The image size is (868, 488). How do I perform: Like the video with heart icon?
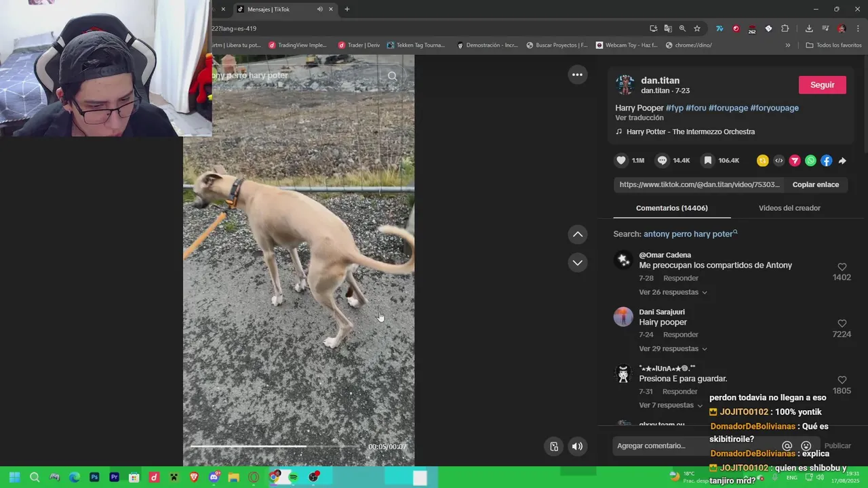pyautogui.click(x=621, y=161)
